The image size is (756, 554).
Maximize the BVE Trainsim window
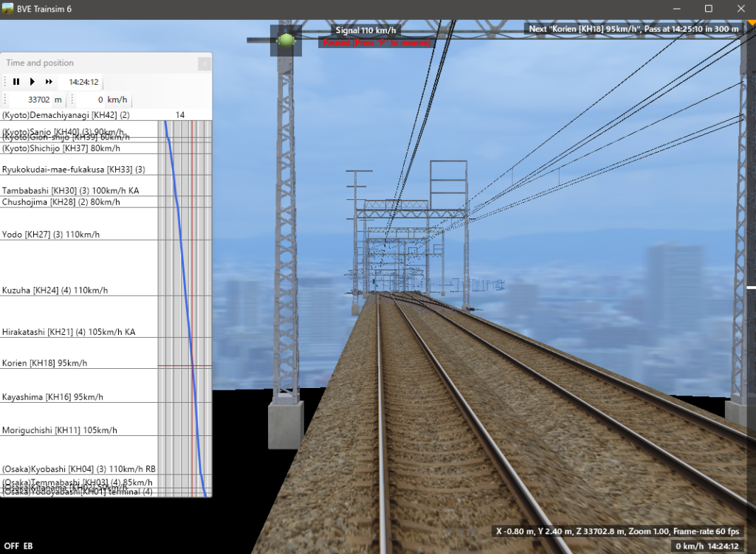708,8
